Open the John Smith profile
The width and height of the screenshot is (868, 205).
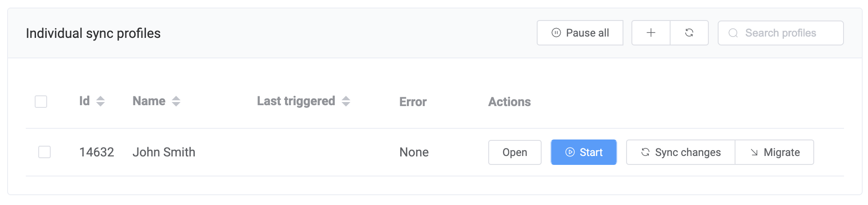pos(514,152)
